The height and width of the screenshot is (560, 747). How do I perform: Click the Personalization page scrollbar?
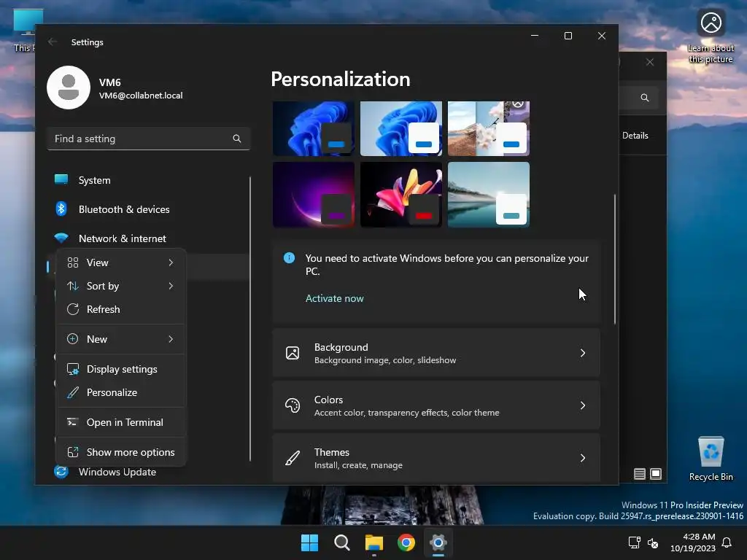click(614, 260)
